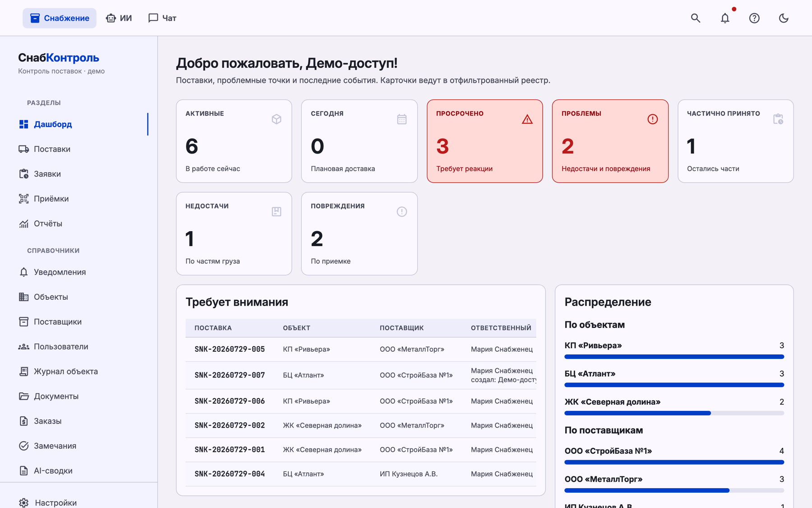This screenshot has width=812, height=508.
Task: Click calendar icon on Сегодня card
Action: pyautogui.click(x=401, y=119)
